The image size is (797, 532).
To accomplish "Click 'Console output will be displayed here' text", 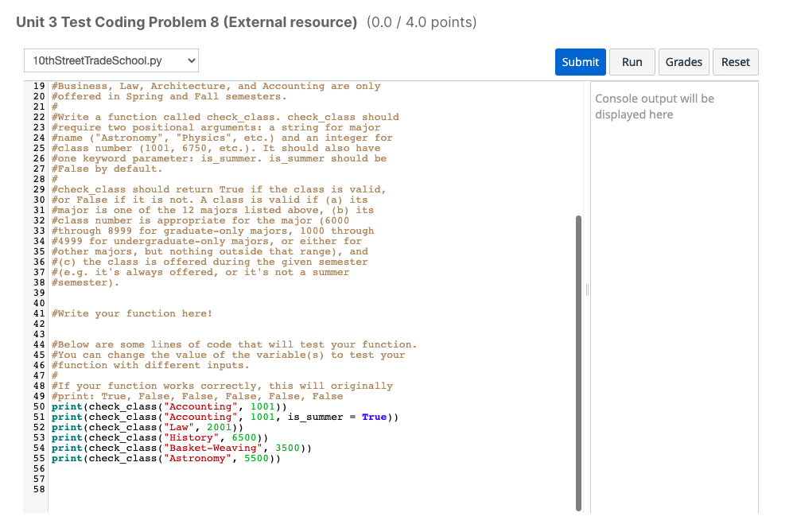I will coord(655,107).
